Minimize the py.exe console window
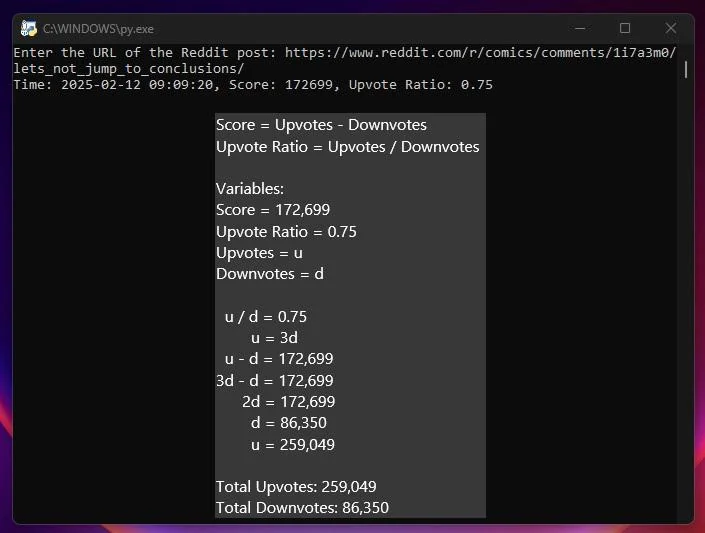This screenshot has height=533, width=705. tap(580, 28)
